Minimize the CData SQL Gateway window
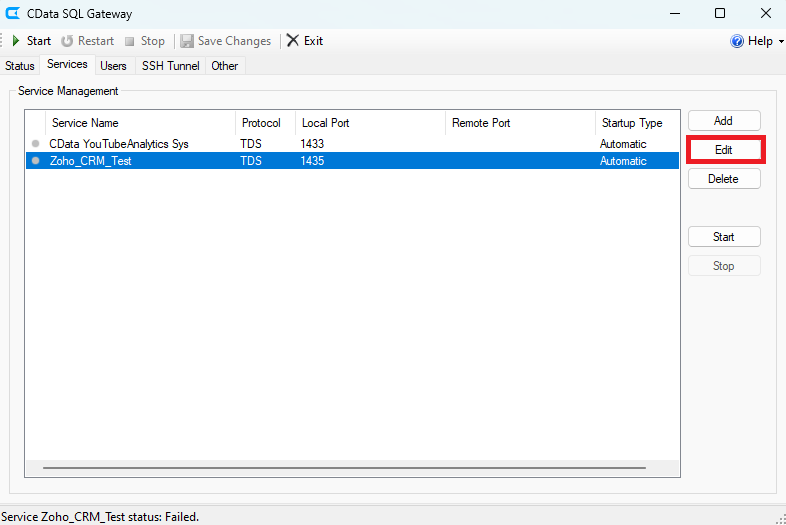The width and height of the screenshot is (786, 525). coord(675,14)
